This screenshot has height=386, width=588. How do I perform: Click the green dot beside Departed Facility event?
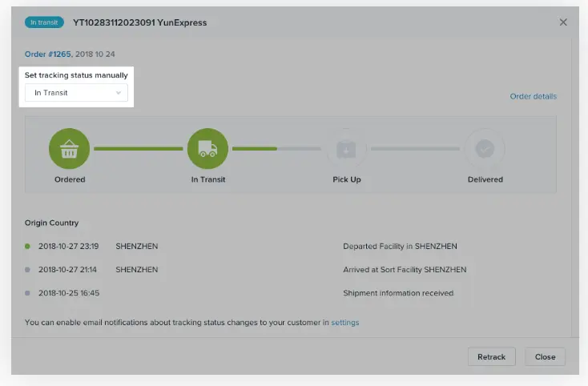tap(28, 247)
